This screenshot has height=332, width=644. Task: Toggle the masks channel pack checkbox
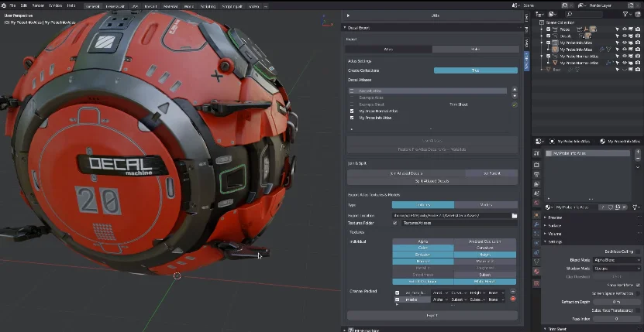[x=397, y=299]
